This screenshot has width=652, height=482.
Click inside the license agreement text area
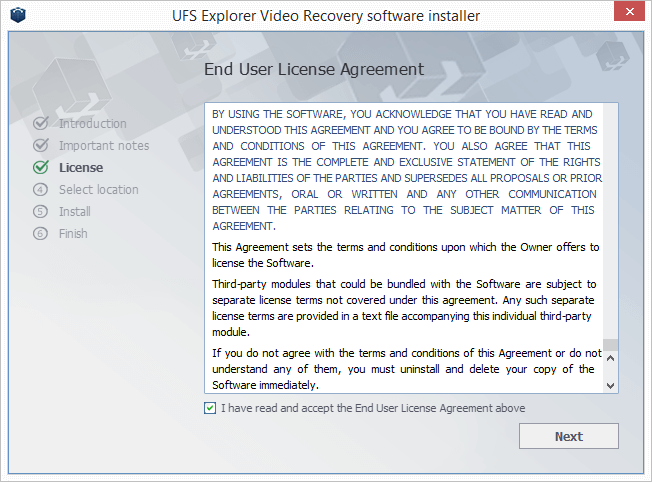[x=404, y=248]
